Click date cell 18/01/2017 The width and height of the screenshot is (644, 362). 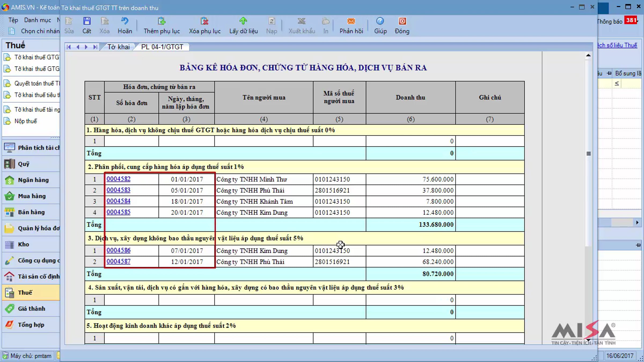pos(187,201)
